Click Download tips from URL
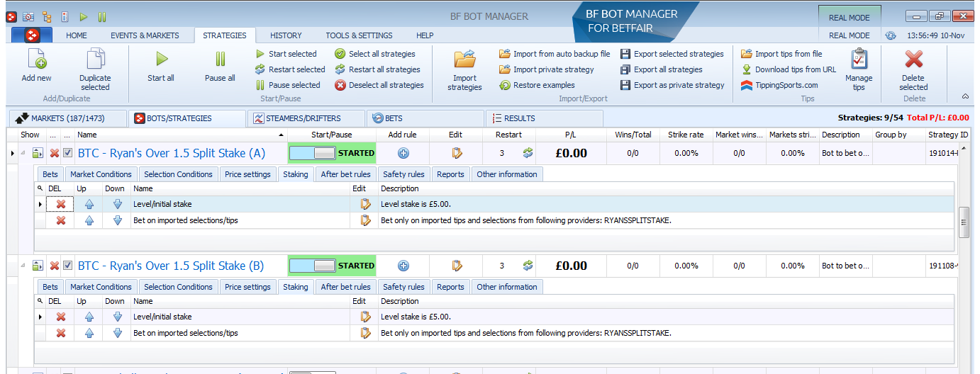This screenshot has width=980, height=374. [x=789, y=69]
